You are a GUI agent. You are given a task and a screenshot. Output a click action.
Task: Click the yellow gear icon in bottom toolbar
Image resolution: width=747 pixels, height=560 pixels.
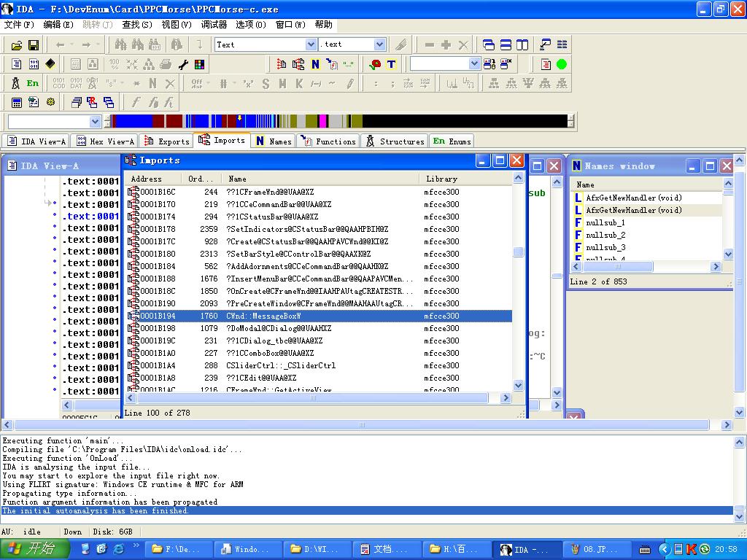(x=50, y=102)
